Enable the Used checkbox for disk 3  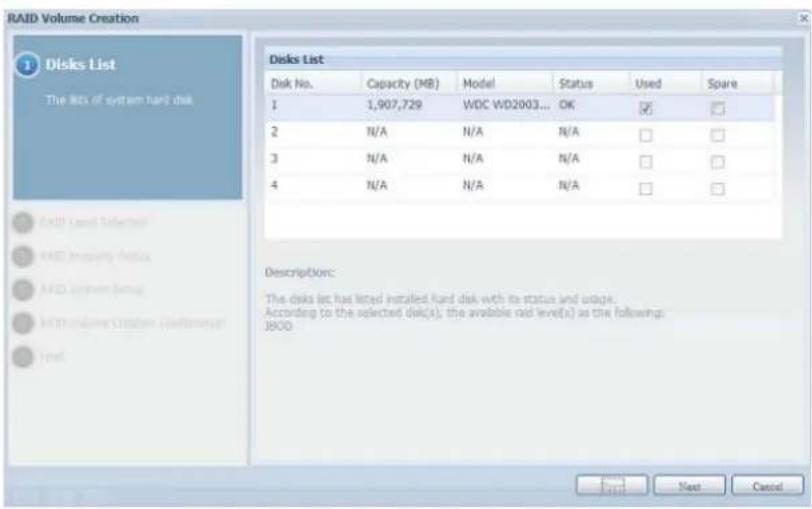pos(645,162)
